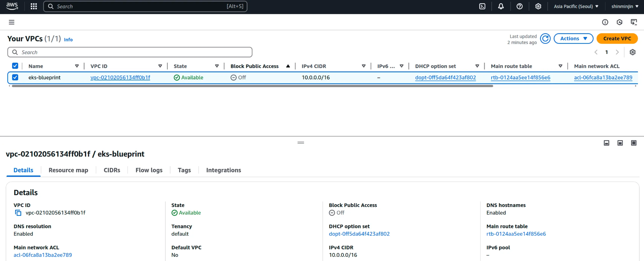Open DHCP option set link in details
The image size is (644, 261).
359,234
